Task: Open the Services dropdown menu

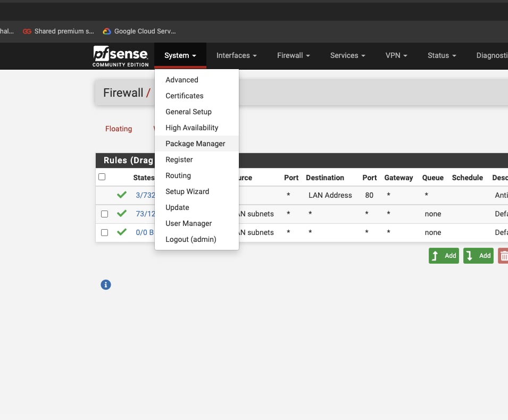Action: (348, 56)
